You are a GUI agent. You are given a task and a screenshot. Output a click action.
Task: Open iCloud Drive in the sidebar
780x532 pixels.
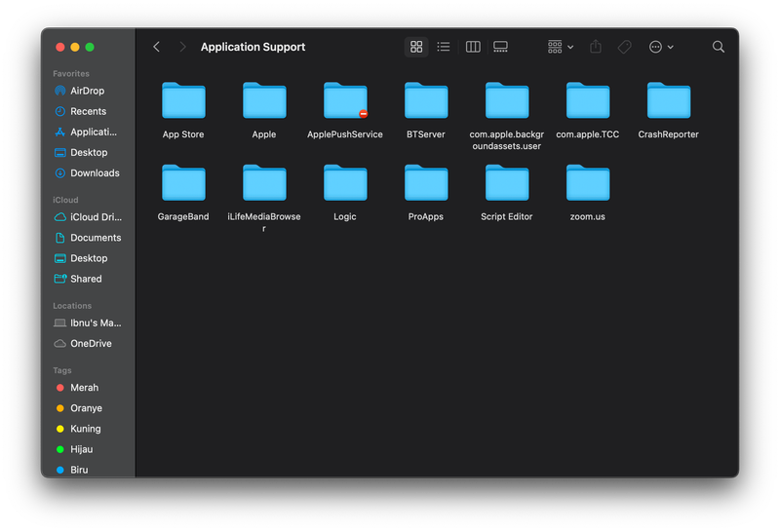coord(88,217)
